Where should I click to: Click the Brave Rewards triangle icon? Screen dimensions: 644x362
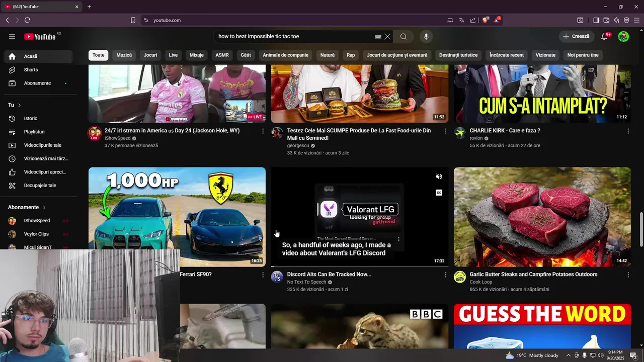click(497, 20)
